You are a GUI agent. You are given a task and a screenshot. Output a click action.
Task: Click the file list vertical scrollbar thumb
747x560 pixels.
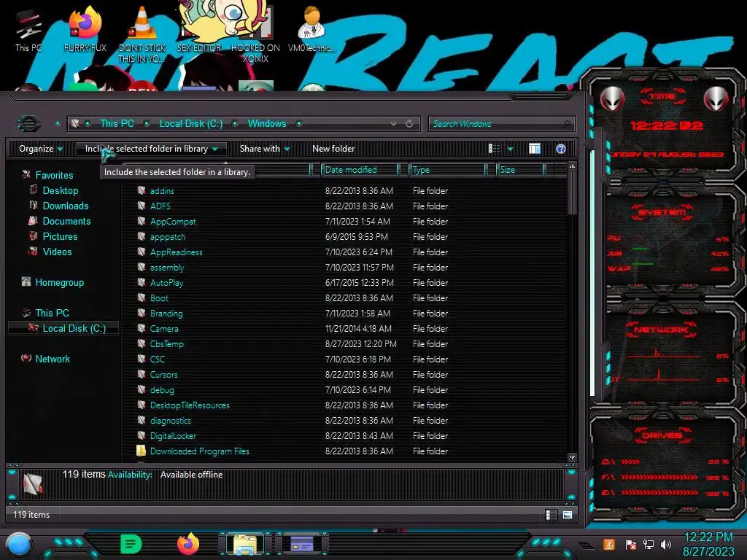572,194
